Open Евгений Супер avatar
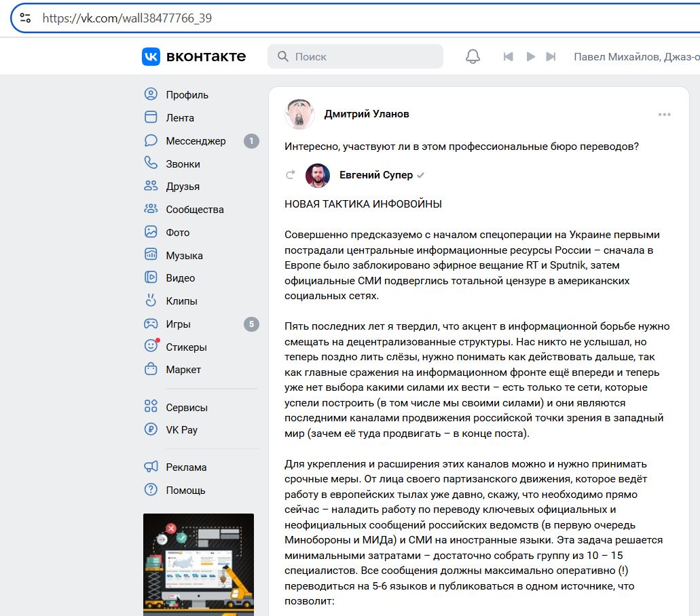Viewport: 700px width, 616px height. pyautogui.click(x=318, y=175)
